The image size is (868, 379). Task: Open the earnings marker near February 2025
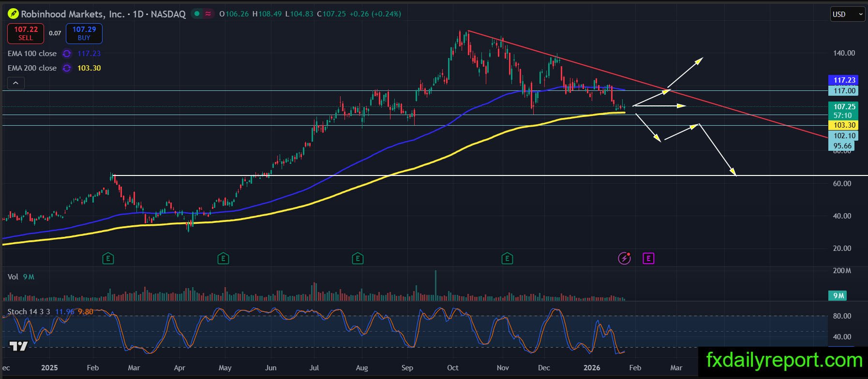108,259
